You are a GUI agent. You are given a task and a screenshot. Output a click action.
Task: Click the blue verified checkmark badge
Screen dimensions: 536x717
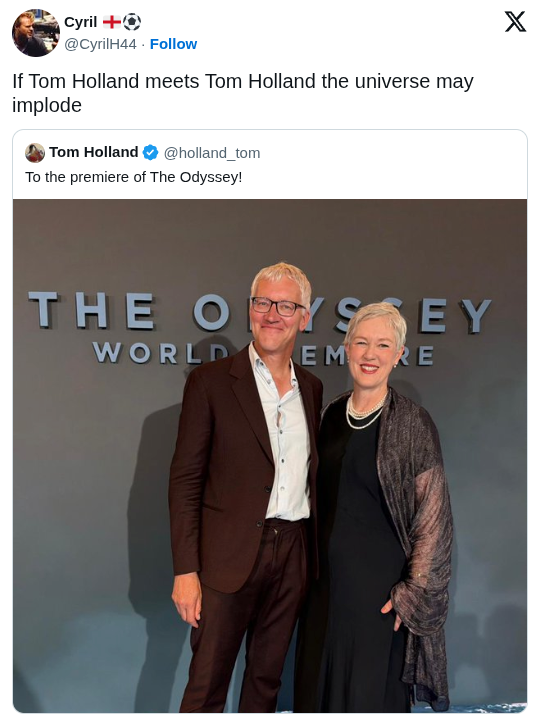(x=150, y=152)
